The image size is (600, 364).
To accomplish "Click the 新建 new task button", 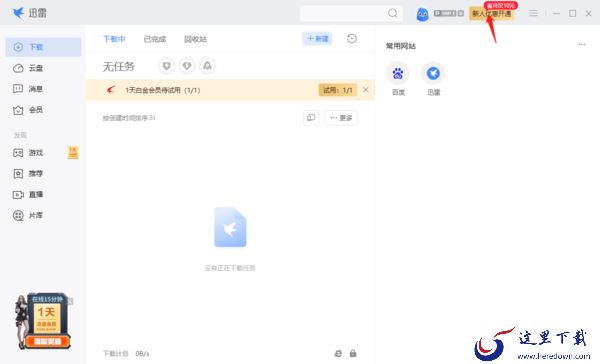I will (318, 39).
